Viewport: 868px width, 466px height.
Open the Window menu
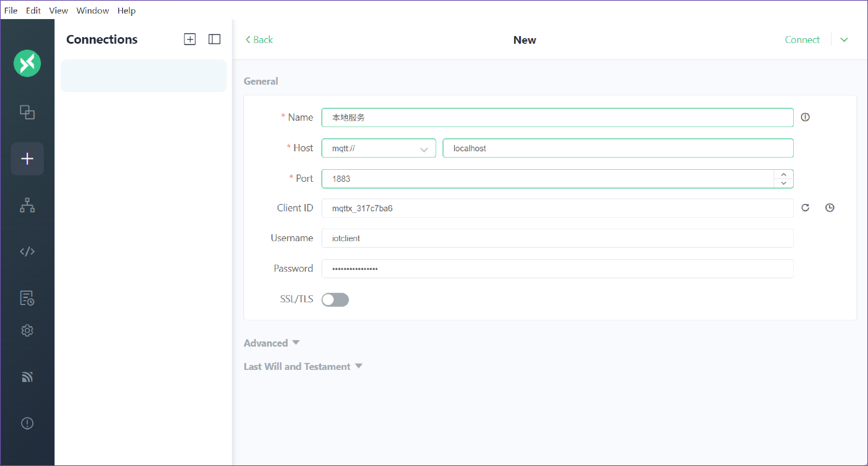tap(92, 10)
